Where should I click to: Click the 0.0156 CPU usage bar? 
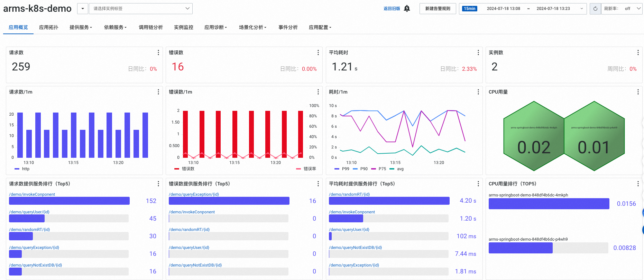pos(549,204)
